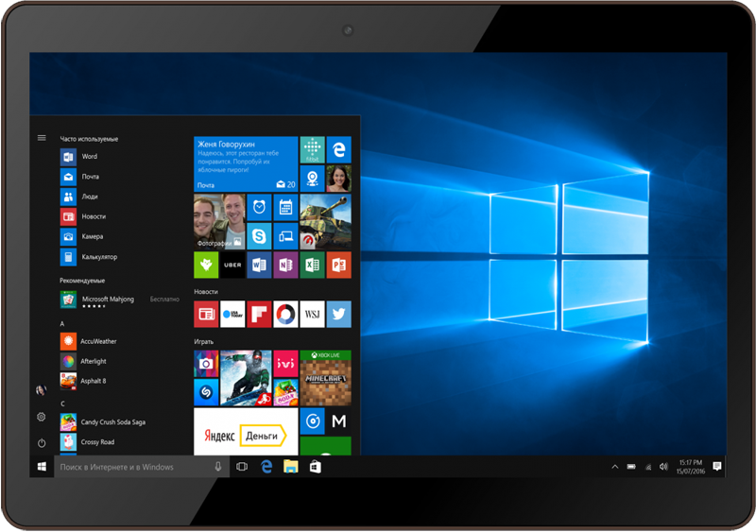Launch Калькулятор from the app list
Screen dimensions: 756x532
pyautogui.click(x=89, y=257)
